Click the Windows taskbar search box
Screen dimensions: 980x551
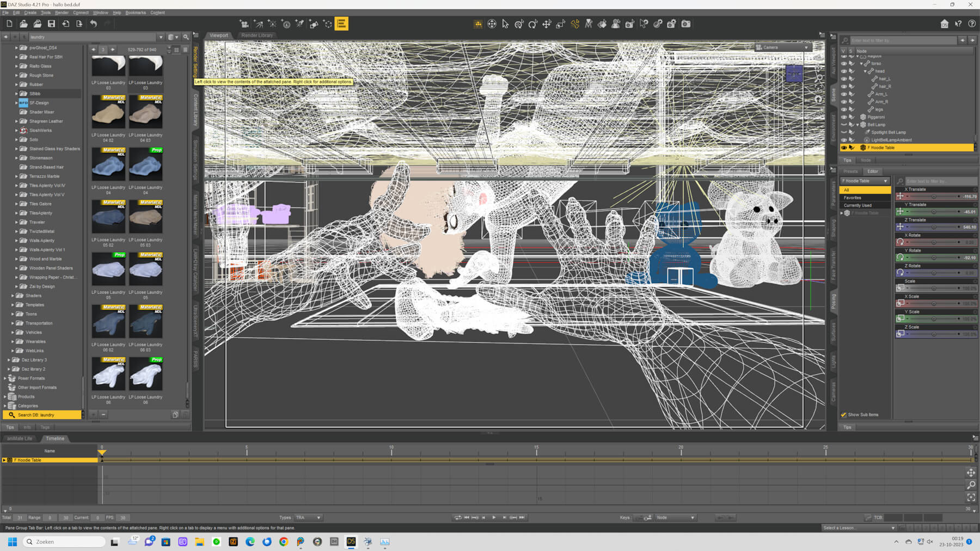click(64, 542)
